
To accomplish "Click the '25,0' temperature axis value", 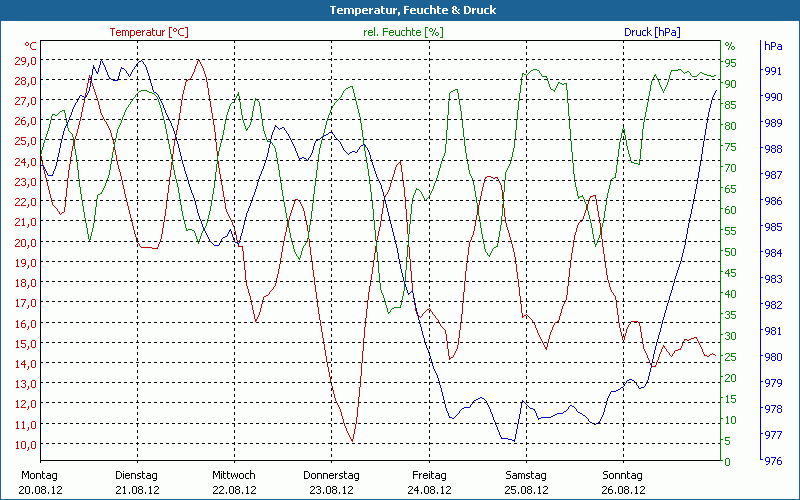I will (x=25, y=141).
